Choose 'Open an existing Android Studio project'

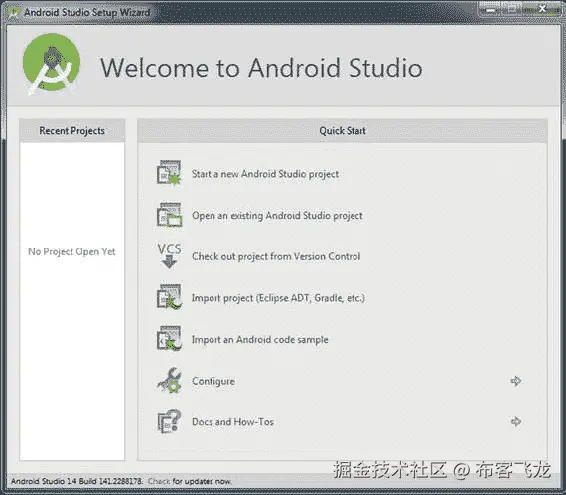(277, 216)
